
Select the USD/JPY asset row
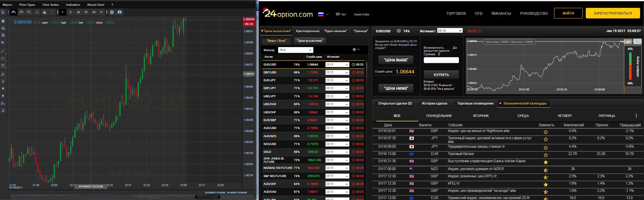[313, 96]
